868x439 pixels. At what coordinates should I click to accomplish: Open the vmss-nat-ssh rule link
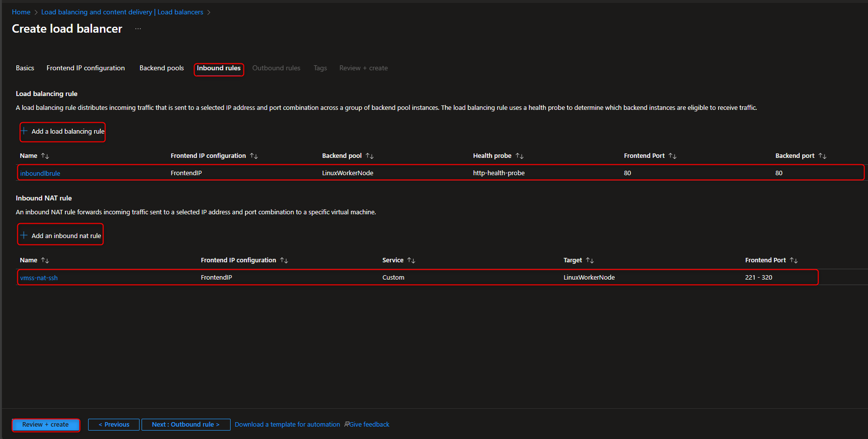[39, 278]
